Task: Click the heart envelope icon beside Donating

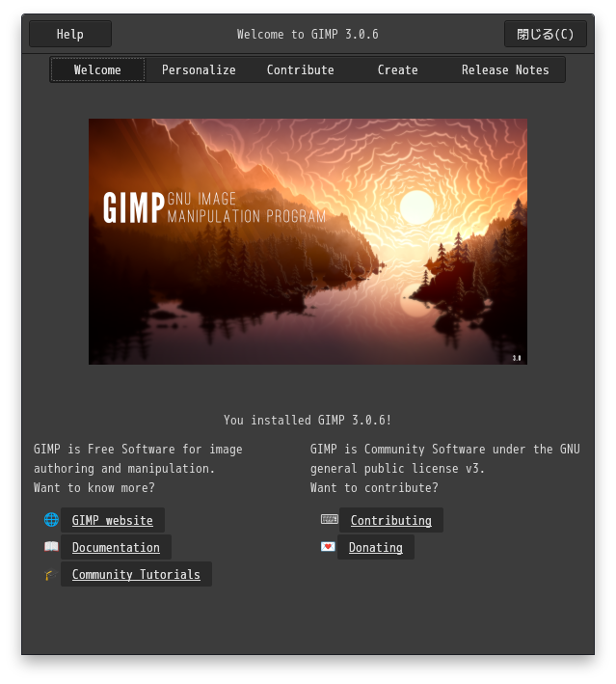Action: point(328,547)
